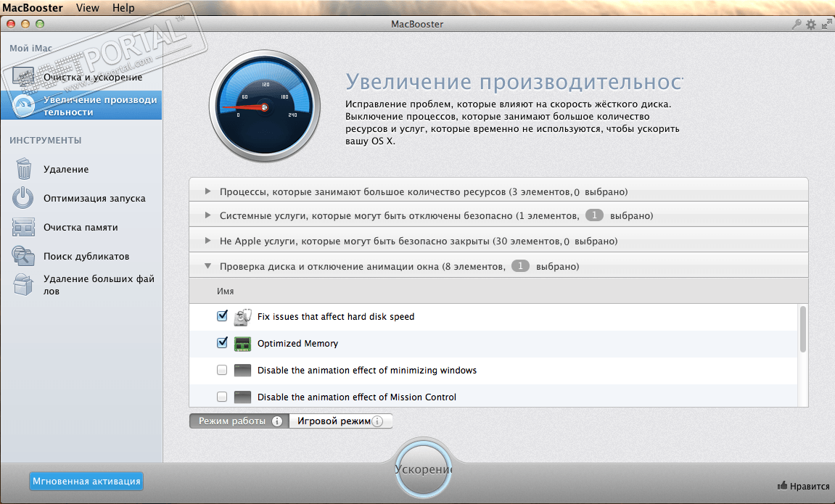Click the text Fix issues that affect hard disk speed
The height and width of the screenshot is (504, 835).
pyautogui.click(x=335, y=317)
